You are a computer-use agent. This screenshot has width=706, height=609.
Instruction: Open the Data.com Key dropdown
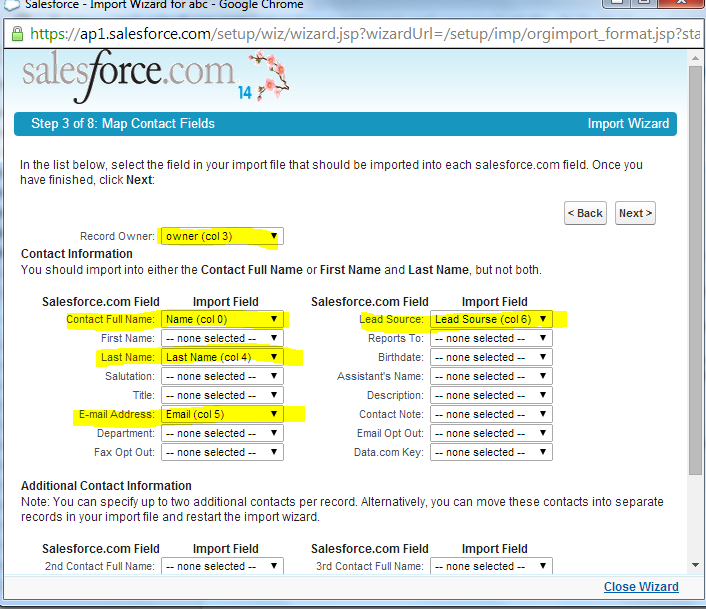coord(491,452)
